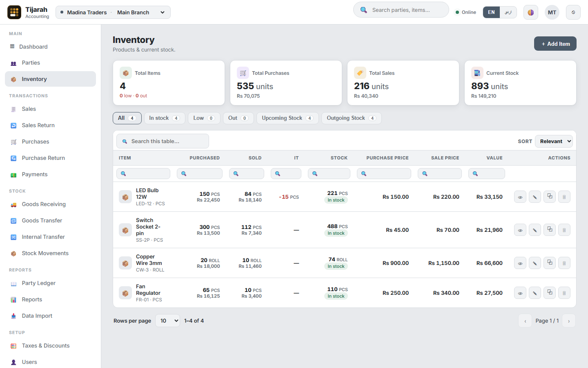Open Dashboard from the sidebar
Screen dimensions: 588x368
pos(50,47)
